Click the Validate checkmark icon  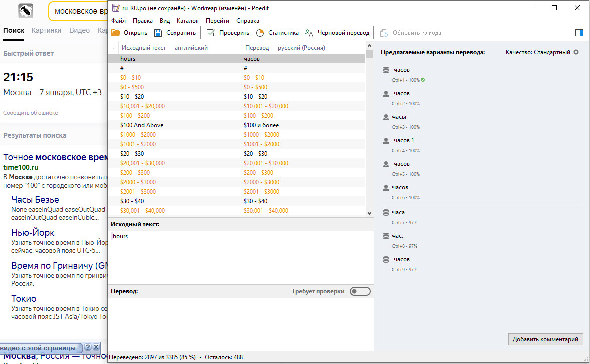211,33
